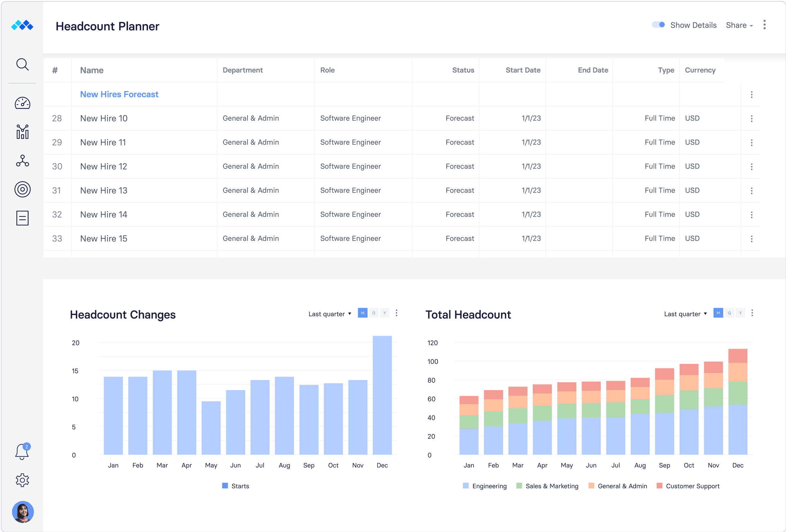Select the bar chart icon in sidebar
This screenshot has width=786, height=532.
point(23,132)
